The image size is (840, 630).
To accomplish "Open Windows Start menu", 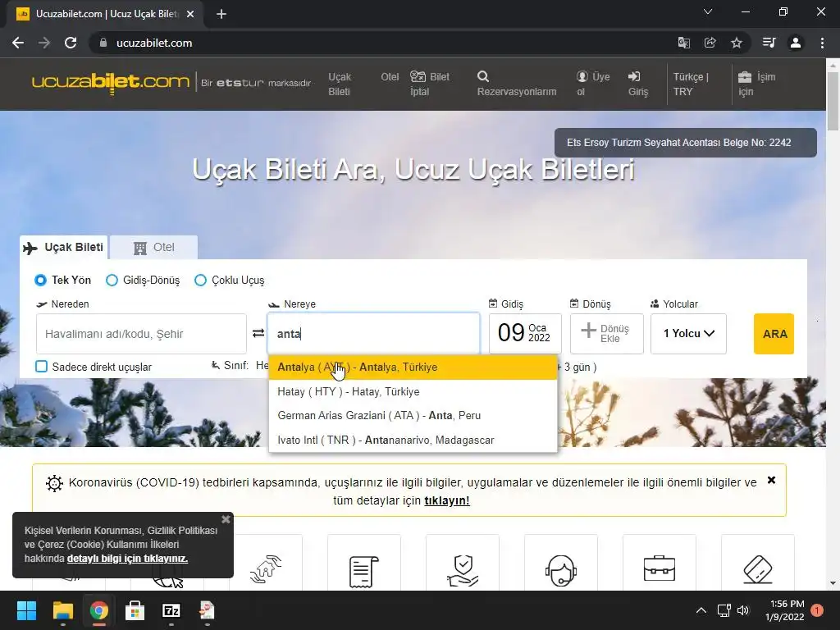I will point(26,610).
